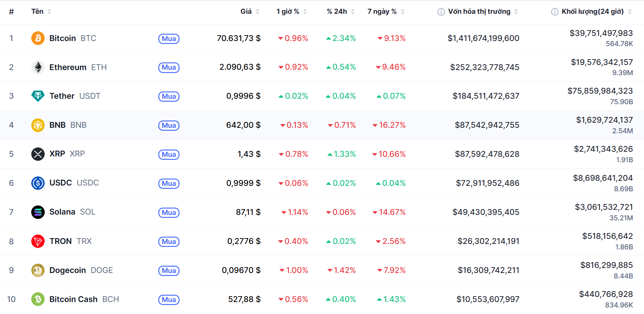The width and height of the screenshot is (644, 314).
Task: Click TRON volume $518,156,642
Action: coord(608,236)
